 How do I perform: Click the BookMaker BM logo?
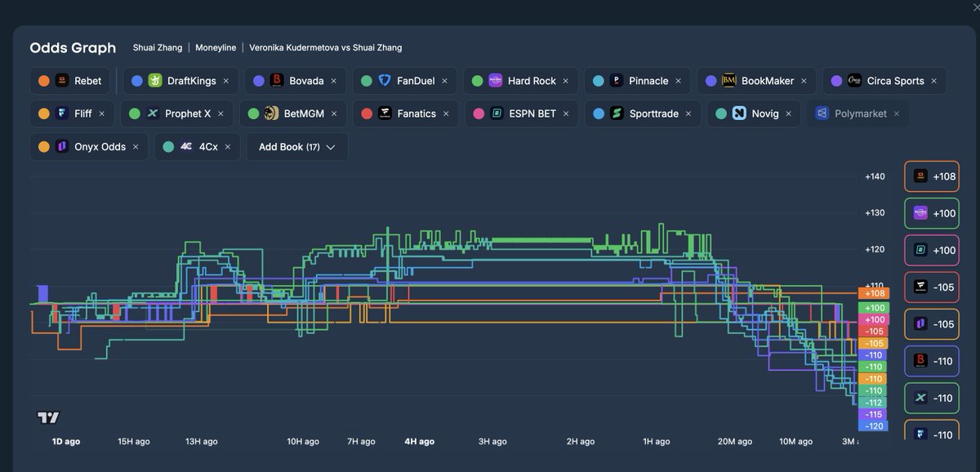click(x=729, y=81)
